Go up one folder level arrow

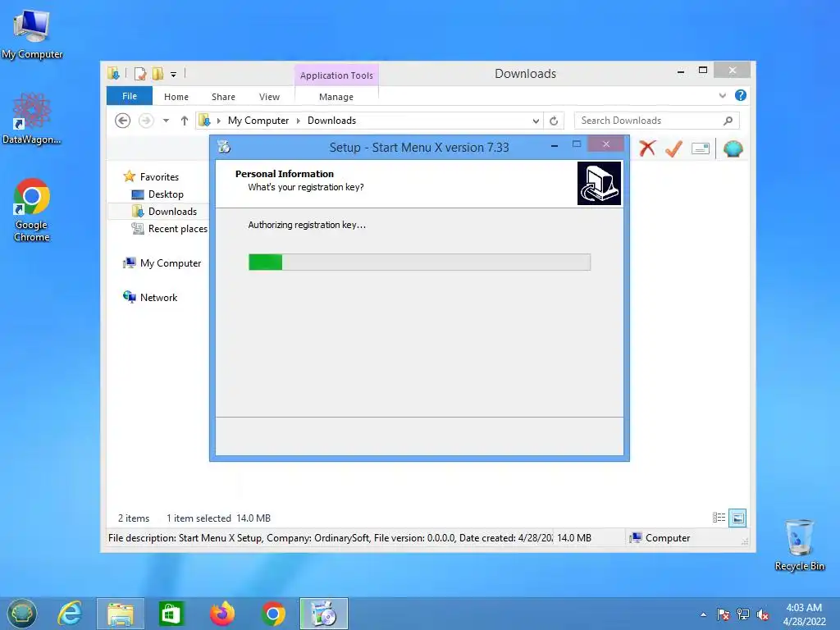tap(185, 121)
